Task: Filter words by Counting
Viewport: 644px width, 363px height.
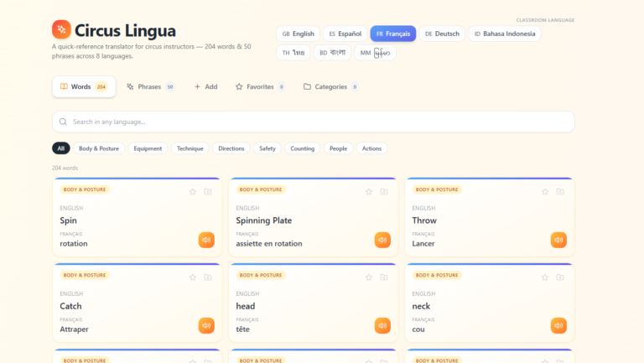Action: coord(302,148)
